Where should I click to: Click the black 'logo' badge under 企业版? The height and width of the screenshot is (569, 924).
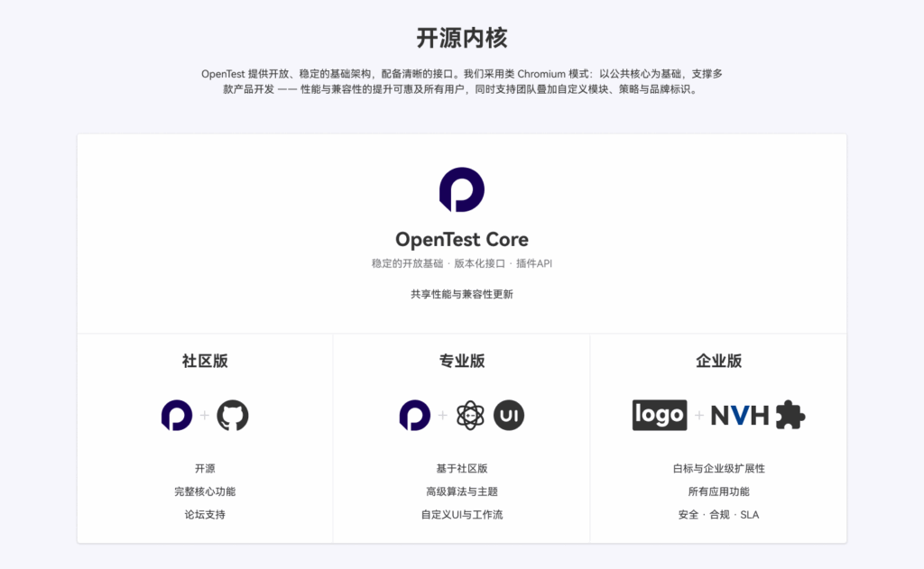(x=659, y=415)
